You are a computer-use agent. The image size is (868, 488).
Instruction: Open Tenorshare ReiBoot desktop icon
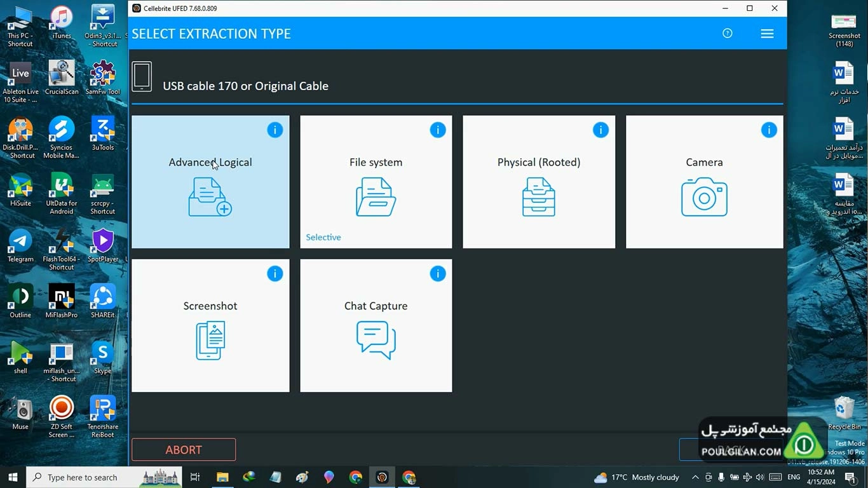point(103,417)
